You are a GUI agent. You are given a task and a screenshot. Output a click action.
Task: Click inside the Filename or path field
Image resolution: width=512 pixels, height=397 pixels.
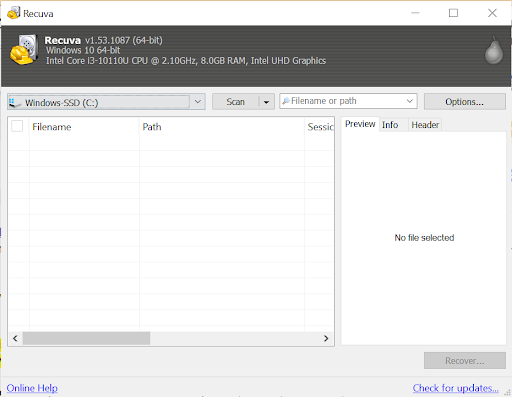(x=347, y=101)
